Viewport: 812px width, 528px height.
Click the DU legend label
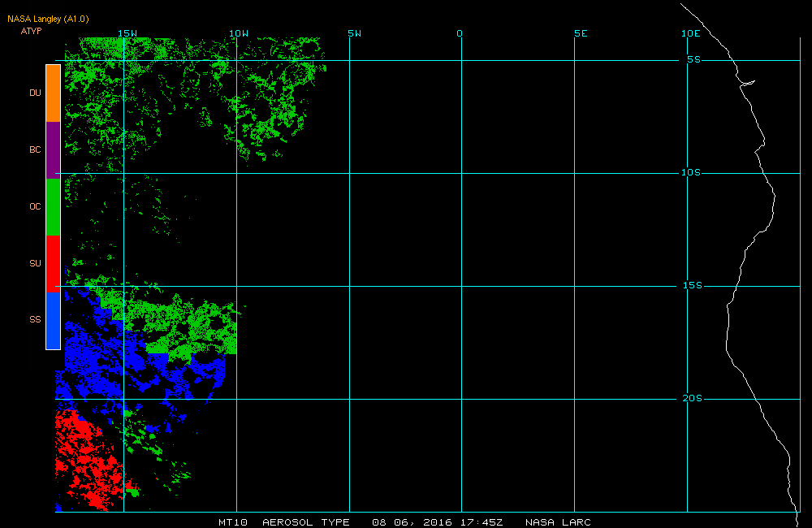pyautogui.click(x=35, y=93)
